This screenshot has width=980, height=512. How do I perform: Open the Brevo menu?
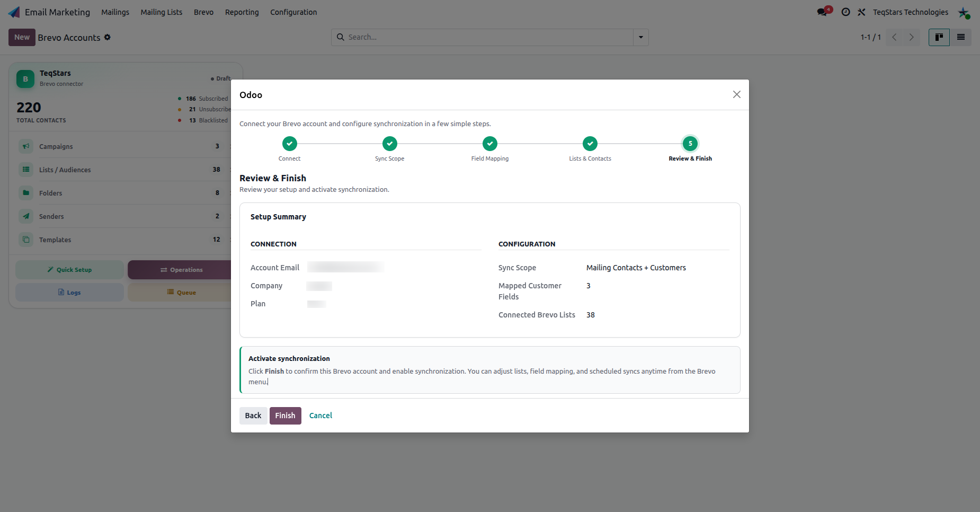(203, 12)
